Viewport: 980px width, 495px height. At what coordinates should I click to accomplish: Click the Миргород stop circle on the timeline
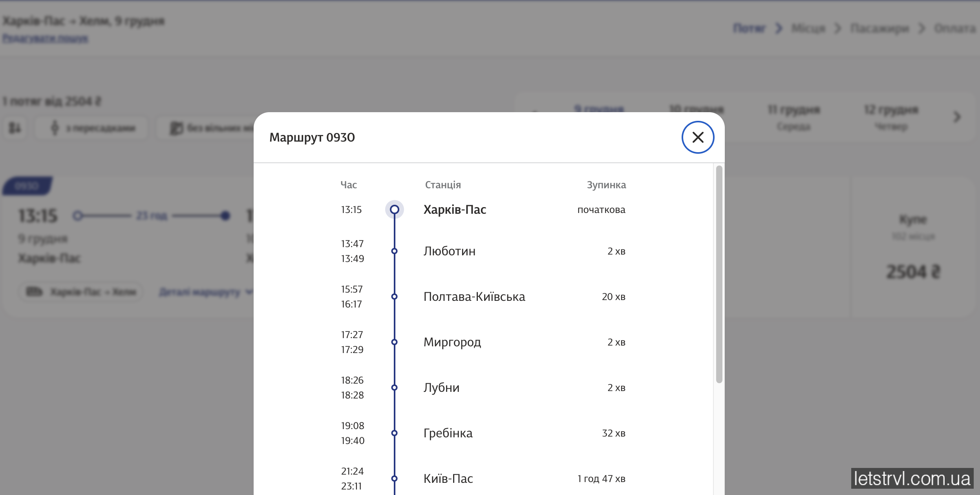[x=394, y=342]
